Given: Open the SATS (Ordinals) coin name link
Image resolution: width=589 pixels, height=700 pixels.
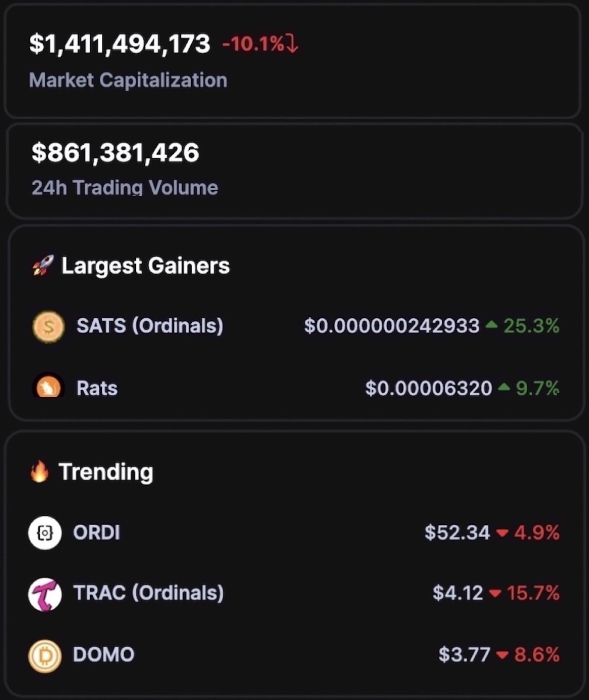Looking at the screenshot, I should [x=150, y=326].
